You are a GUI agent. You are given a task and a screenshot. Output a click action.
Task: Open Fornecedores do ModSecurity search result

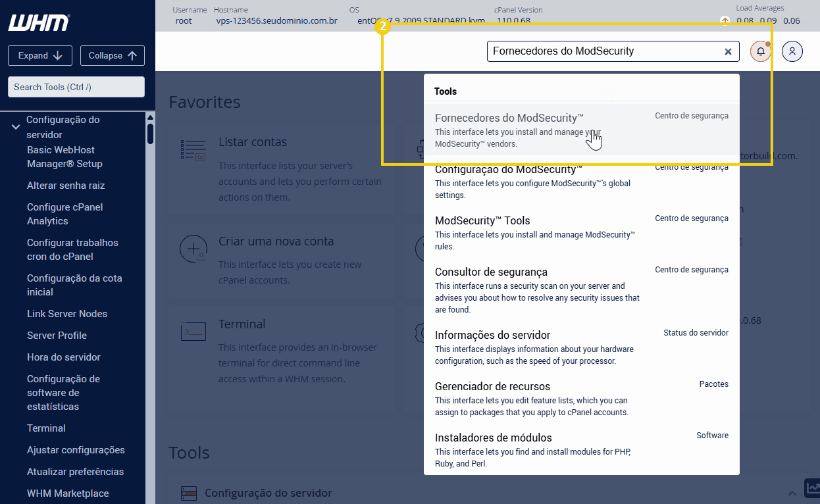point(582,130)
